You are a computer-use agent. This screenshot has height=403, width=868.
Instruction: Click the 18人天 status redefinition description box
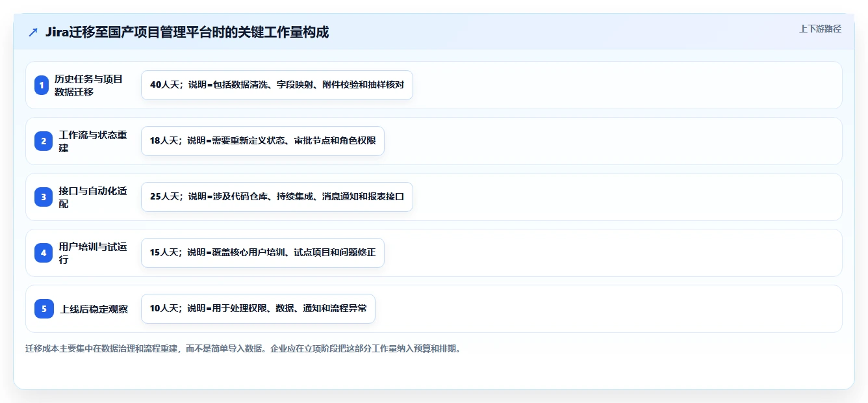coord(262,141)
